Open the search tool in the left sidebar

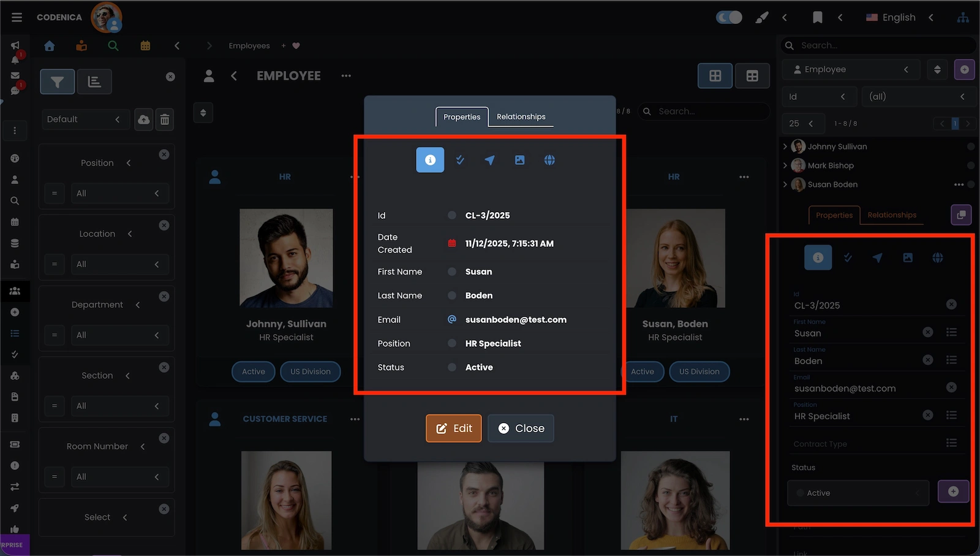(x=15, y=200)
